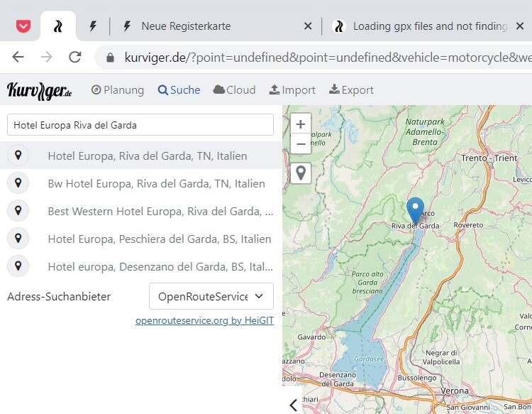Click the map location marker button

(301, 173)
